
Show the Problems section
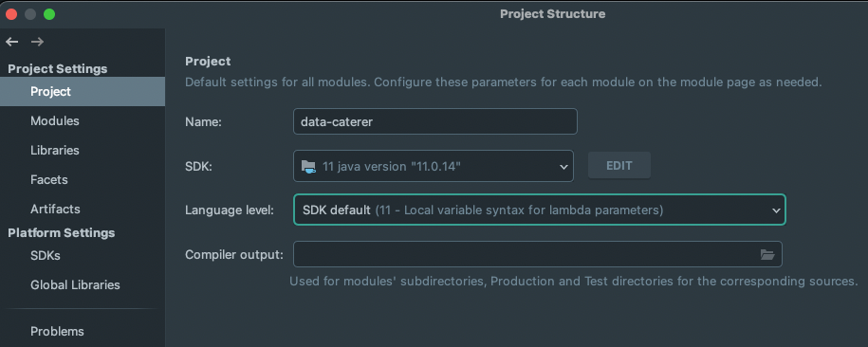pyautogui.click(x=58, y=331)
